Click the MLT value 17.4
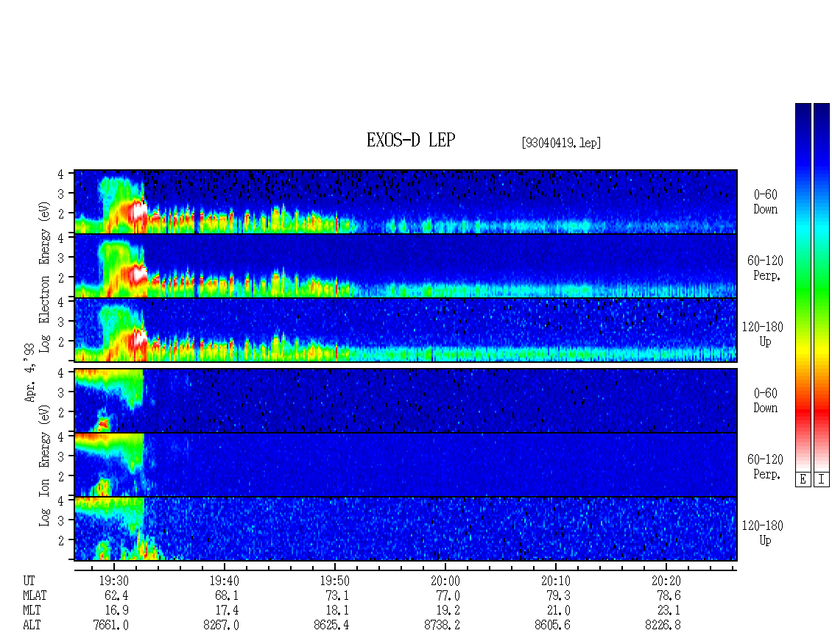 pyautogui.click(x=227, y=611)
